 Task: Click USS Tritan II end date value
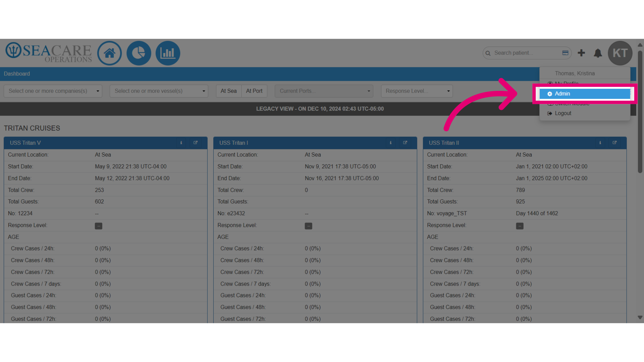tap(552, 178)
